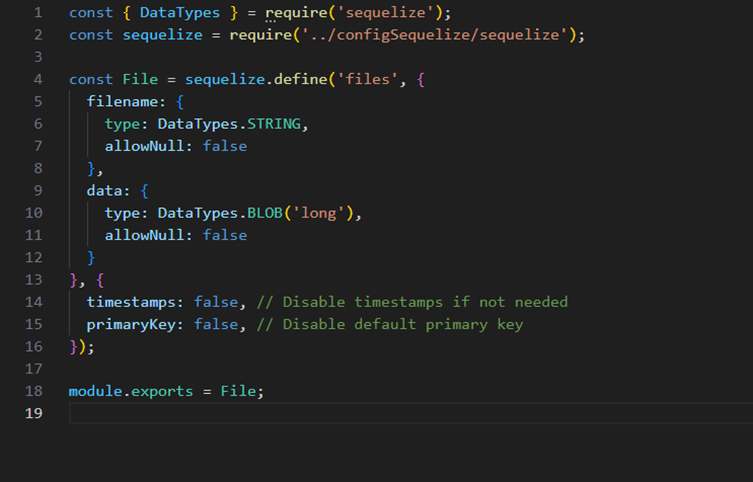Click the 'long' string on line 10
The width and height of the screenshot is (753, 482).
[x=318, y=213]
